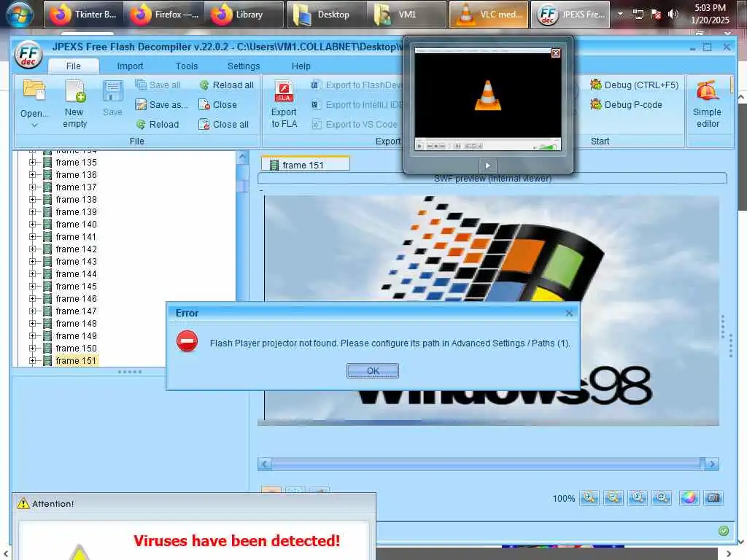The image size is (747, 560).
Task: Click the frame slider right arrow
Action: (x=712, y=464)
